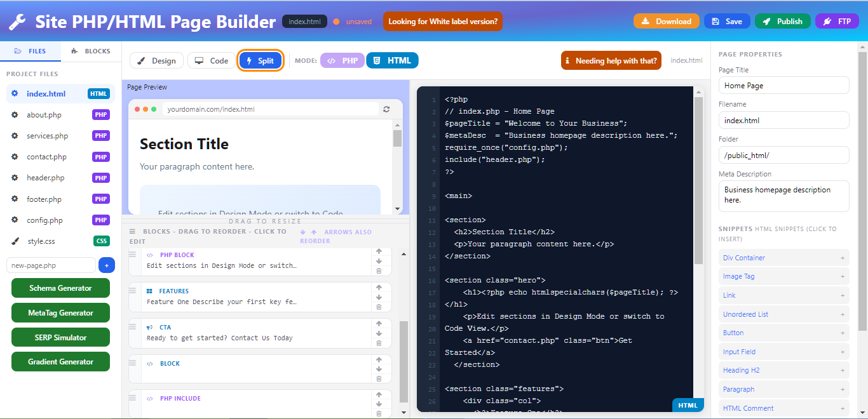The width and height of the screenshot is (868, 419).
Task: Add new page with the plus button
Action: tap(107, 265)
